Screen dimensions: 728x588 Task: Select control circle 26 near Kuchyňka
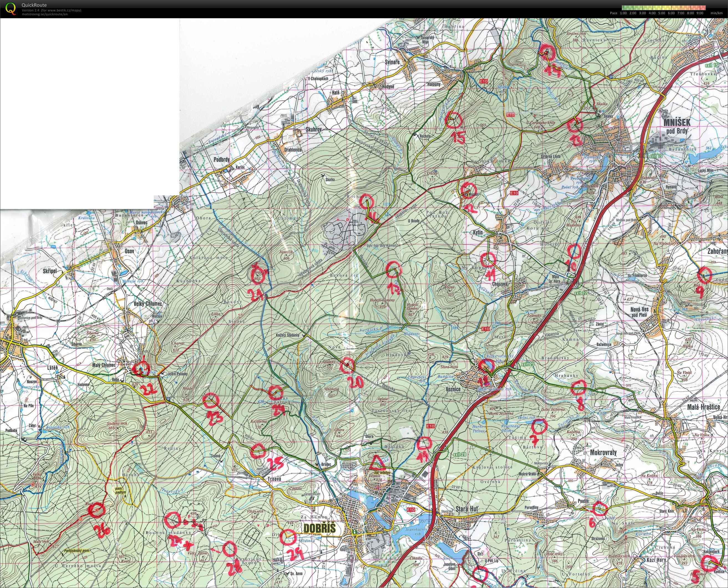[96, 508]
